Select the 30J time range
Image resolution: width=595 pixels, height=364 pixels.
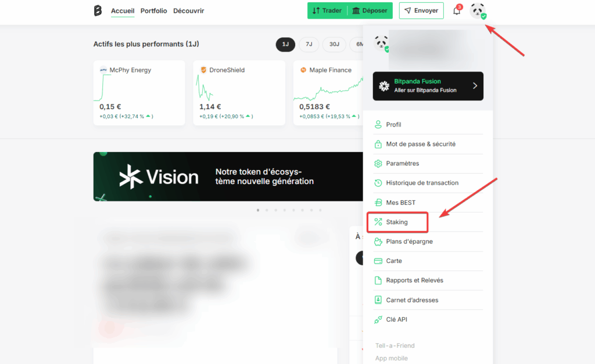point(334,44)
